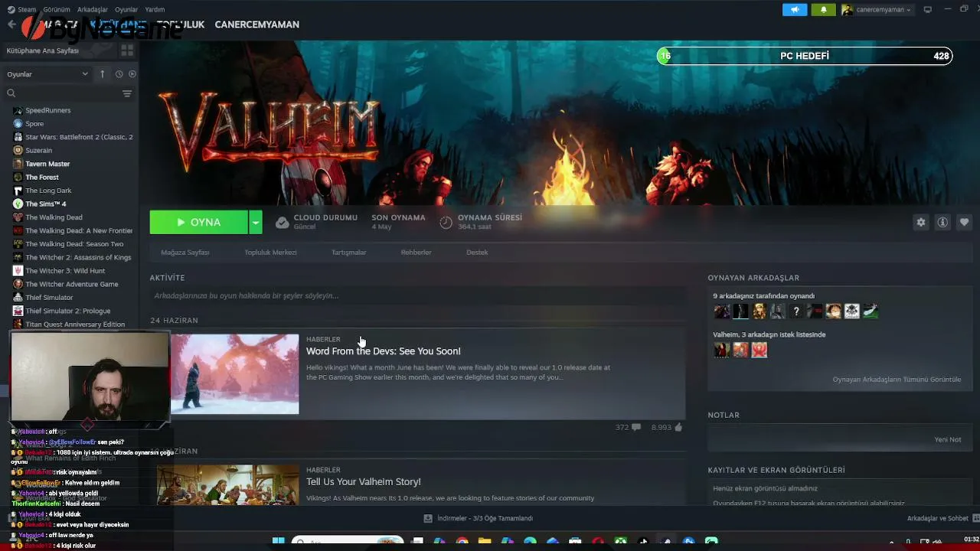Go back with the back arrow
The image size is (980, 551).
[11, 24]
